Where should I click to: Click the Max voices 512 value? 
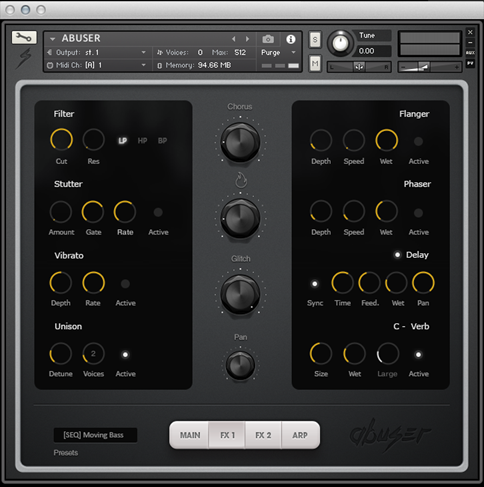[240, 52]
